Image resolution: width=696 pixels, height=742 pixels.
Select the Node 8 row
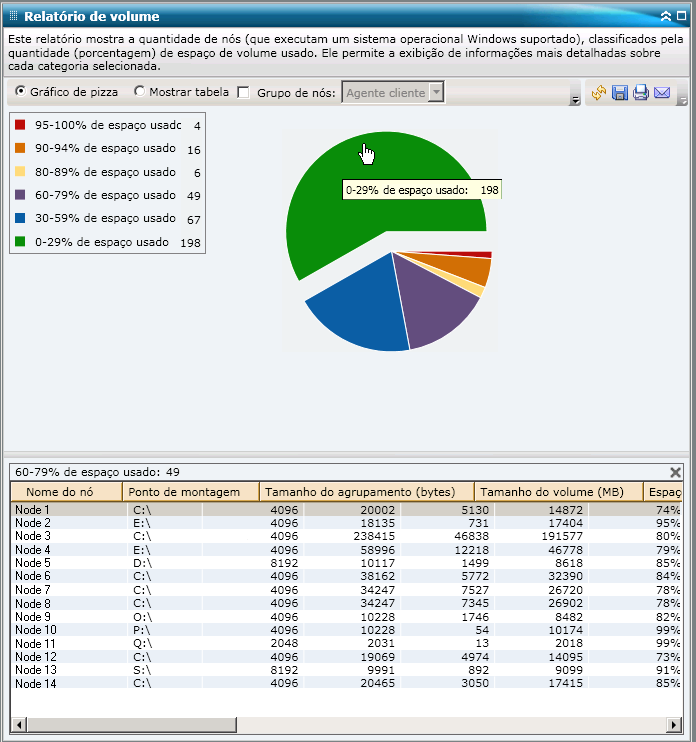coord(346,603)
